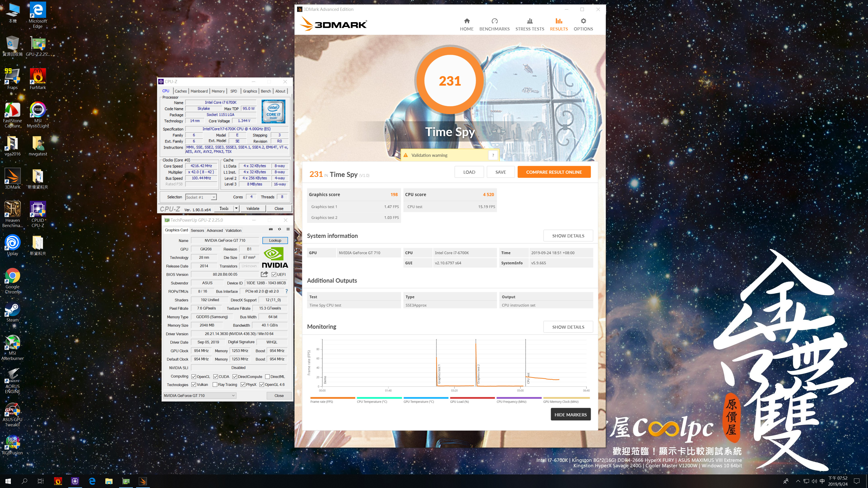The image size is (868, 488).
Task: Open the Google Chrome desktop icon
Action: point(12,281)
